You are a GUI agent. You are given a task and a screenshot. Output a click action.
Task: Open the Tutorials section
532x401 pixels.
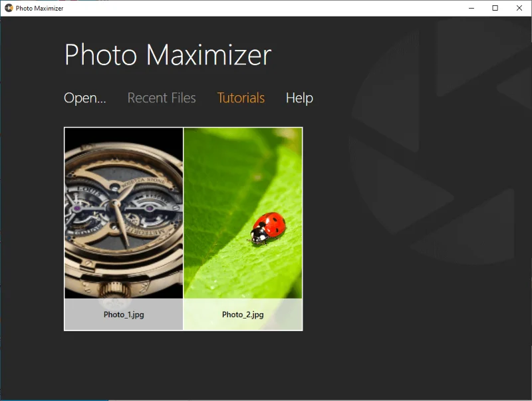pos(241,98)
